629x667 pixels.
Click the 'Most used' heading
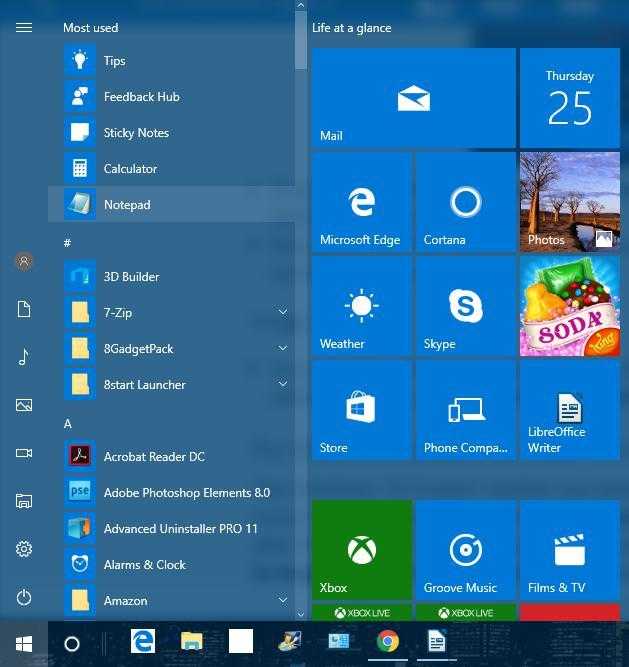pyautogui.click(x=91, y=28)
